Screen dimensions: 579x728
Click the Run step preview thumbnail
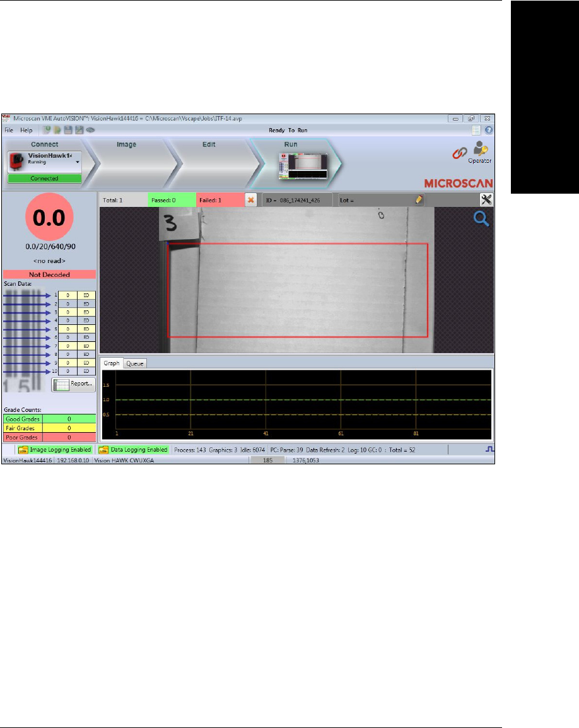pos(303,166)
